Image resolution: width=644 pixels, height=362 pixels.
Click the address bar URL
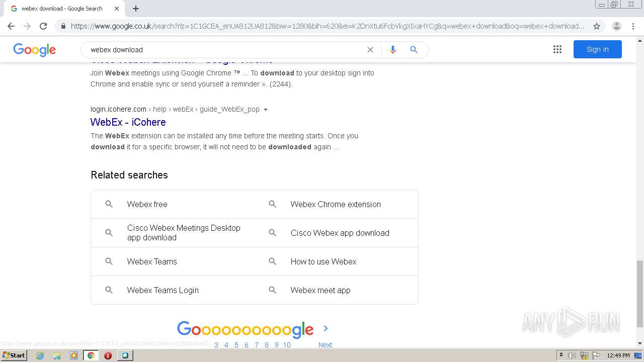click(327, 26)
